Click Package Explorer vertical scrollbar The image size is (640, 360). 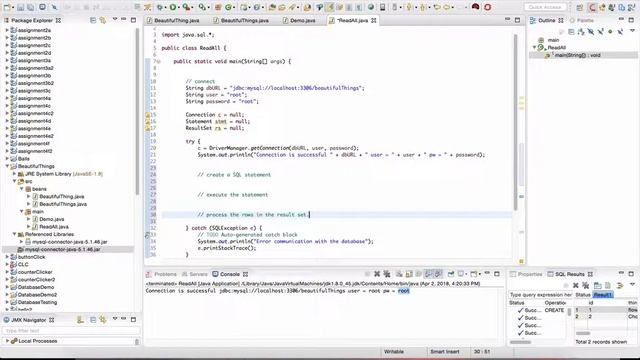pos(138,110)
